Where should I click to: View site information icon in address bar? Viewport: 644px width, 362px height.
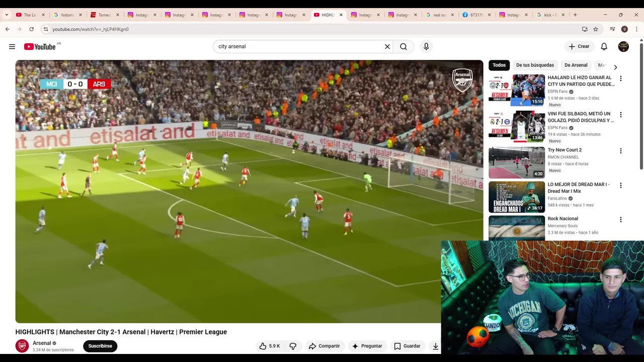click(45, 29)
